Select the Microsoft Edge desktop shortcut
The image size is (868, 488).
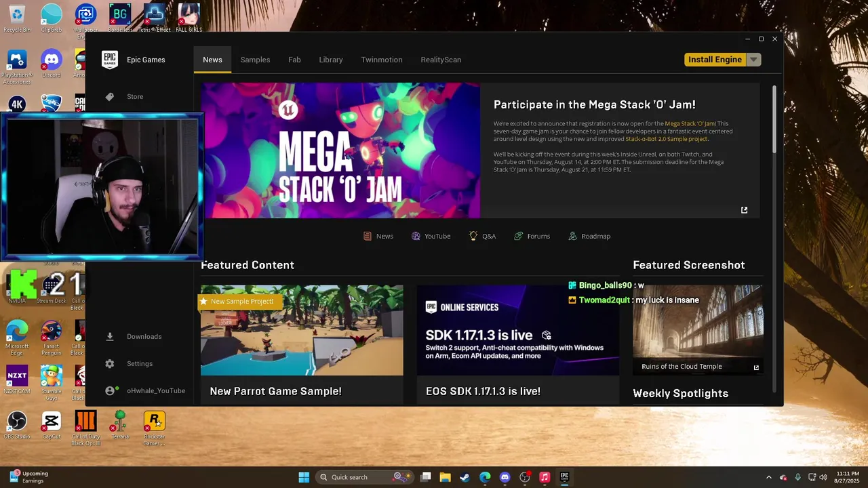[x=17, y=338]
